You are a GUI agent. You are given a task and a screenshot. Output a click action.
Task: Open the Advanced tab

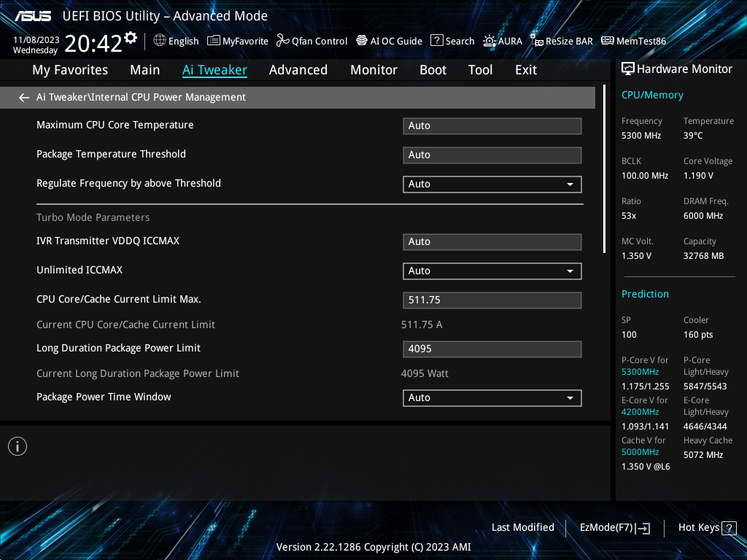[298, 70]
